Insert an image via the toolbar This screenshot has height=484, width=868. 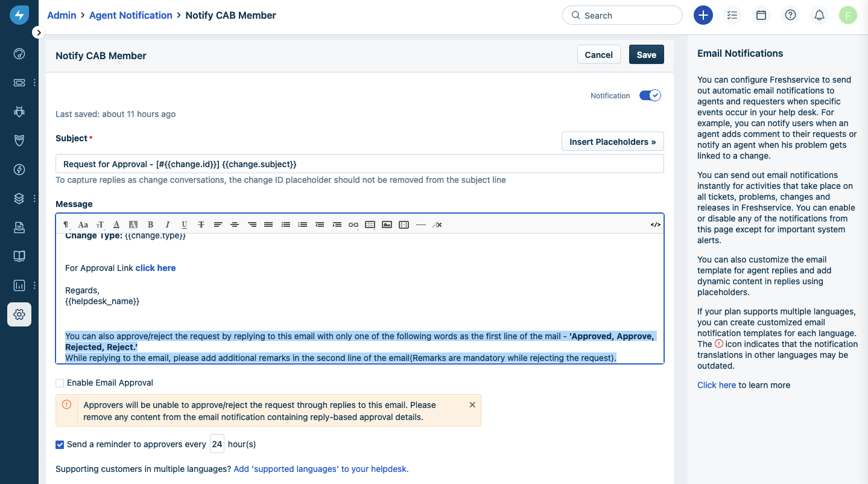pyautogui.click(x=387, y=224)
